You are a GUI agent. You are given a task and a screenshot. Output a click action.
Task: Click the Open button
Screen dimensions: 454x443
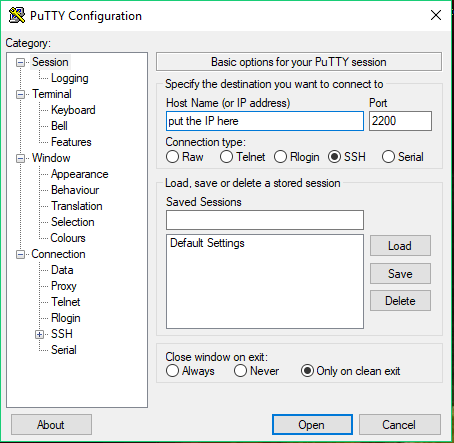[x=312, y=425]
